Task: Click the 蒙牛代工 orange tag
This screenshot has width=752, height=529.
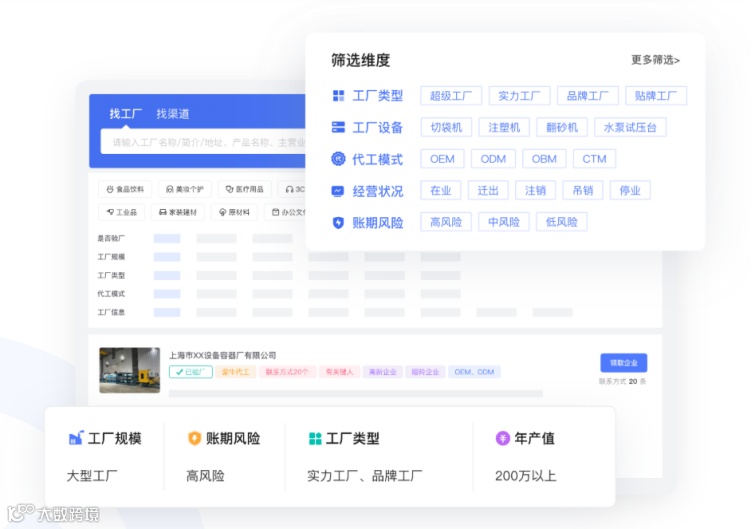Action: pos(235,372)
